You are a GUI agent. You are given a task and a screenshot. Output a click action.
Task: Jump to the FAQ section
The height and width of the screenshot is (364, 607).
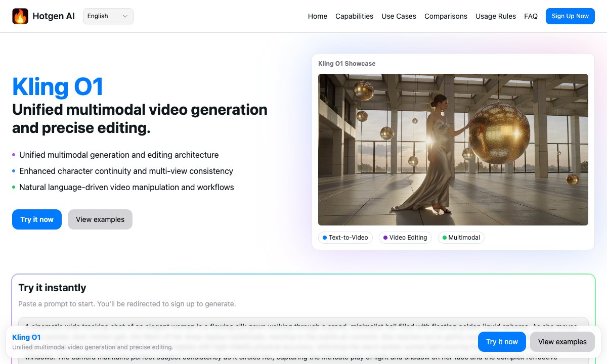531,16
